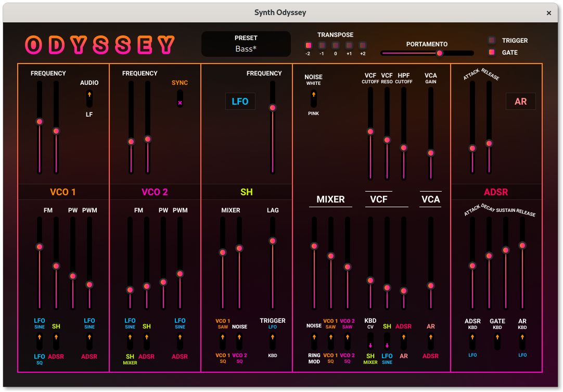Select transpose +1 button
The image size is (563, 392).
click(349, 45)
